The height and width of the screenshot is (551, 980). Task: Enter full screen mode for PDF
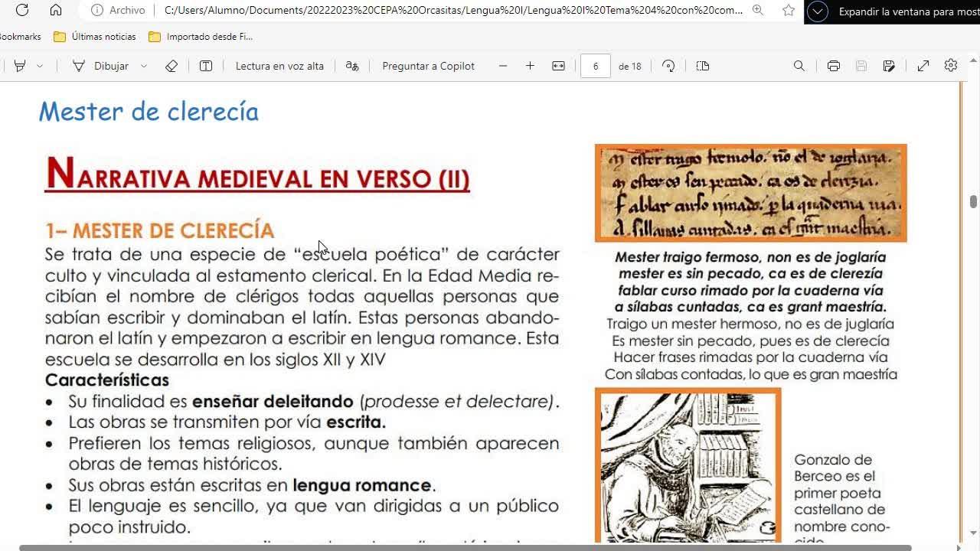(923, 66)
